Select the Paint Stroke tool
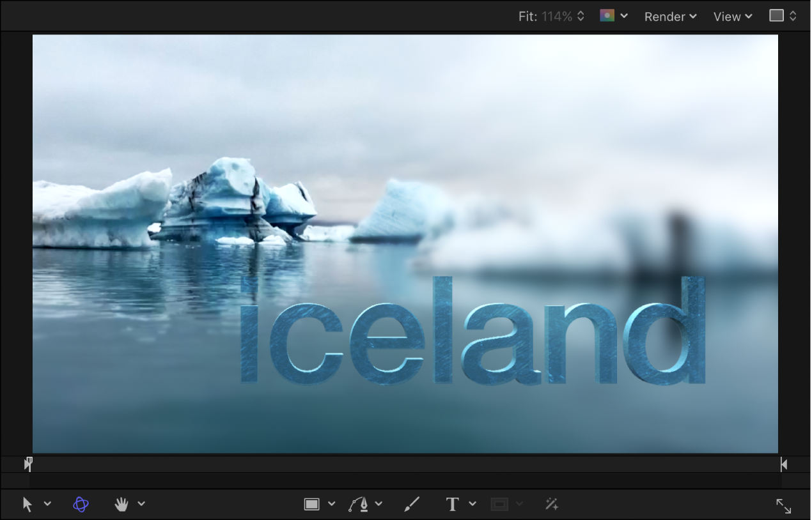Viewport: 812px width, 520px height. (x=411, y=504)
